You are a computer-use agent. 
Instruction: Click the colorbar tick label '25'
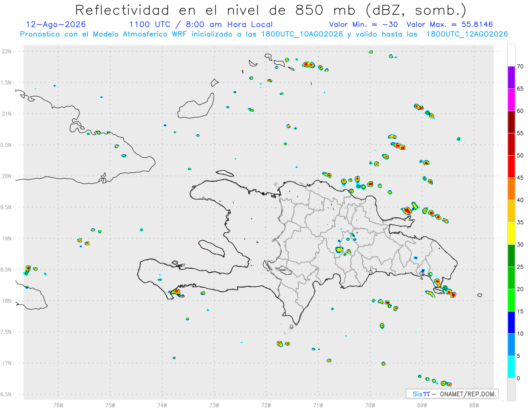coord(520,267)
